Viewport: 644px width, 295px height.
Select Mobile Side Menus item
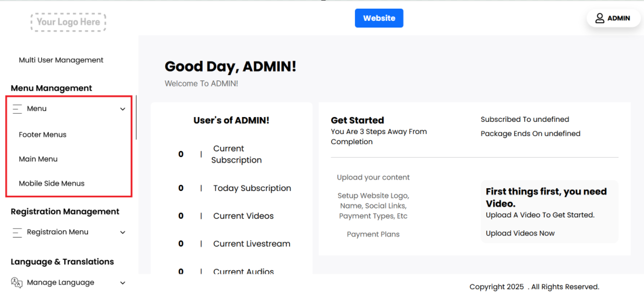coord(52,184)
